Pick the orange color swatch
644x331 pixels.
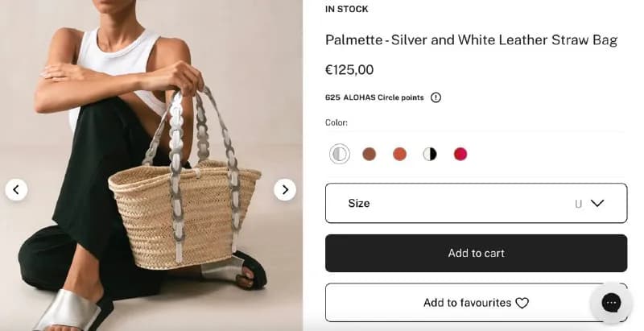click(399, 154)
